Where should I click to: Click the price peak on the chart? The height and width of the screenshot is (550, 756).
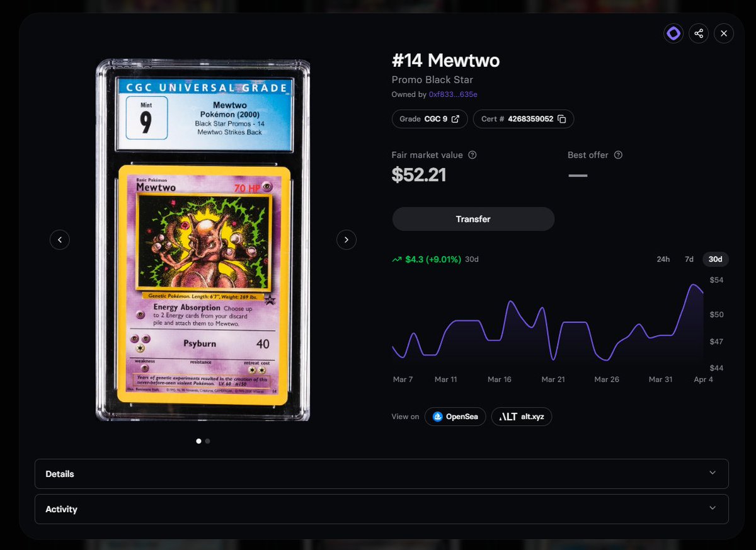(x=693, y=285)
